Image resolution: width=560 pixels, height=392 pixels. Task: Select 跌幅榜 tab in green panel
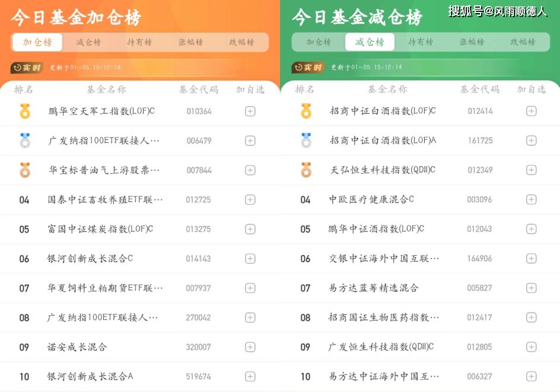(x=523, y=42)
